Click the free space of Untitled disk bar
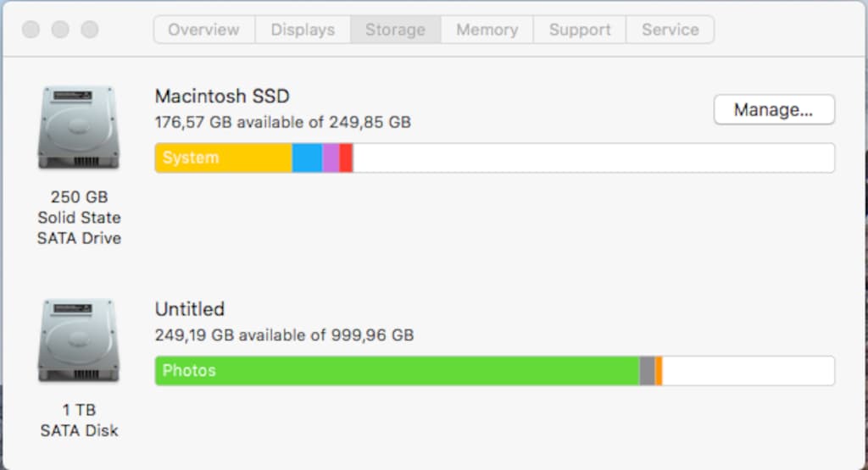 pyautogui.click(x=748, y=370)
